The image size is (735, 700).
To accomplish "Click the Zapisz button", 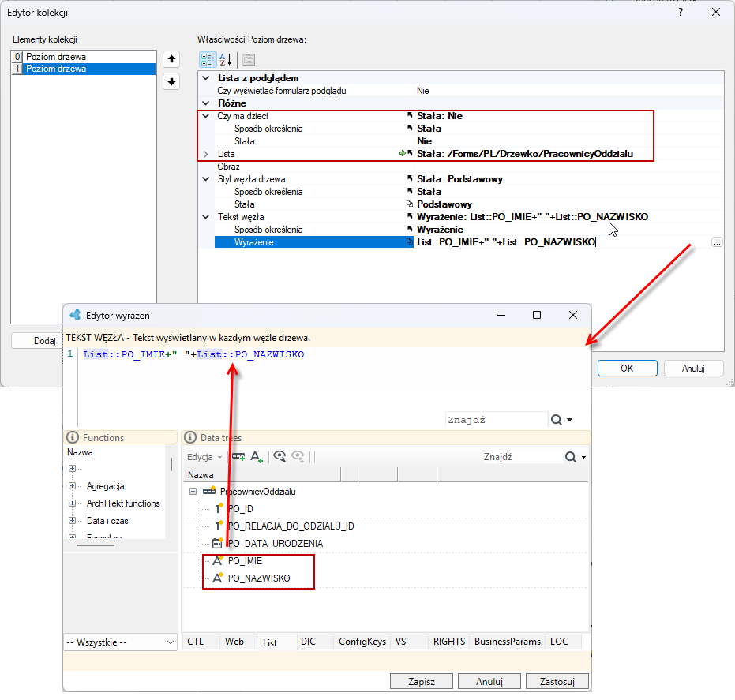I will (x=422, y=681).
